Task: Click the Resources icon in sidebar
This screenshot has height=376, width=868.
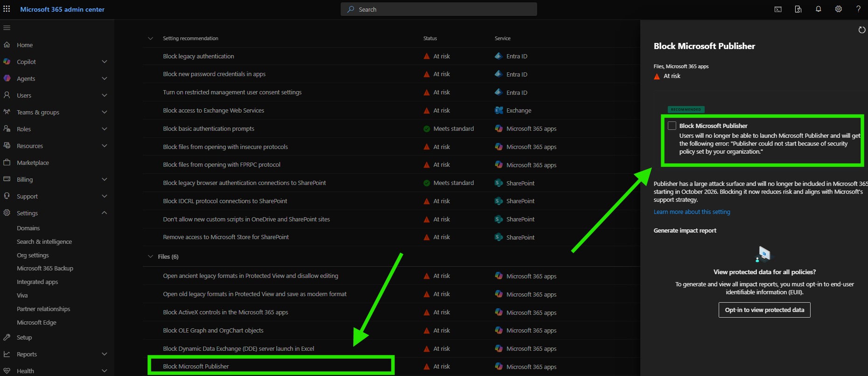Action: (7, 146)
